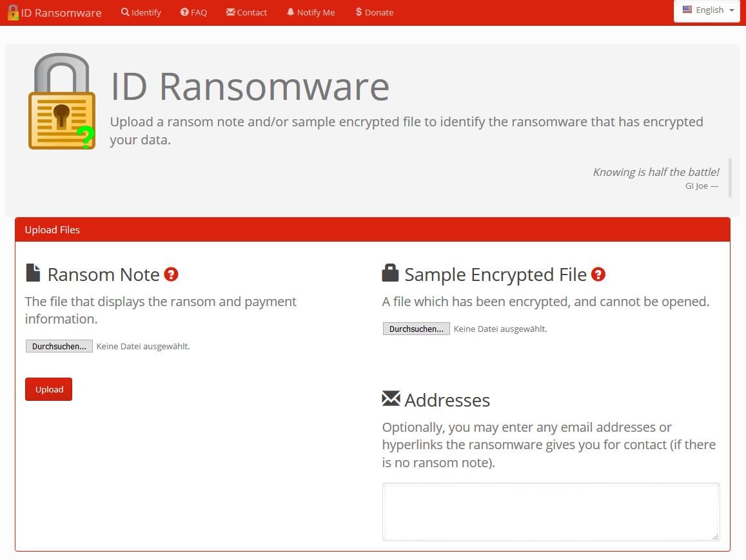Click the ID Ransomware navbar brand logo

coord(55,12)
